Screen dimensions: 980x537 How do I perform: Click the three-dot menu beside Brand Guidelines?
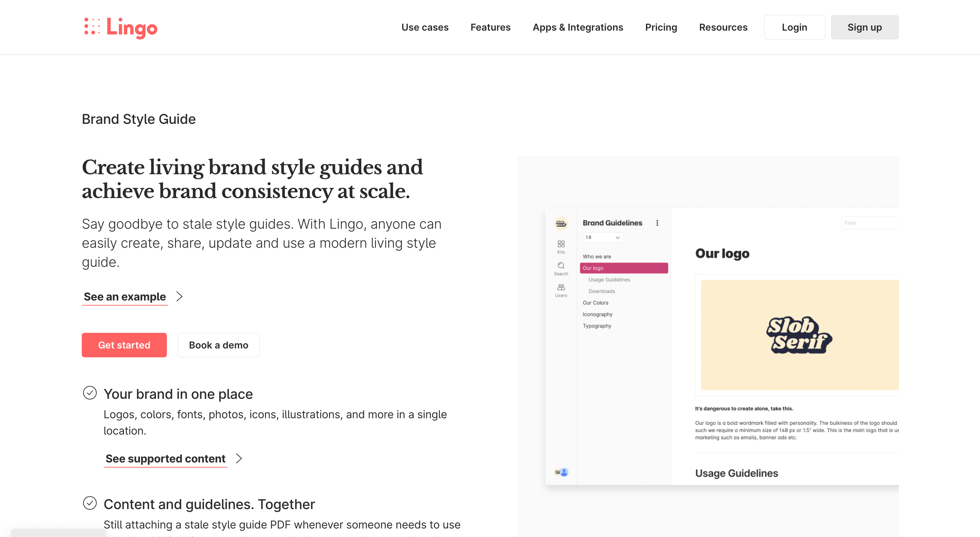pyautogui.click(x=657, y=223)
